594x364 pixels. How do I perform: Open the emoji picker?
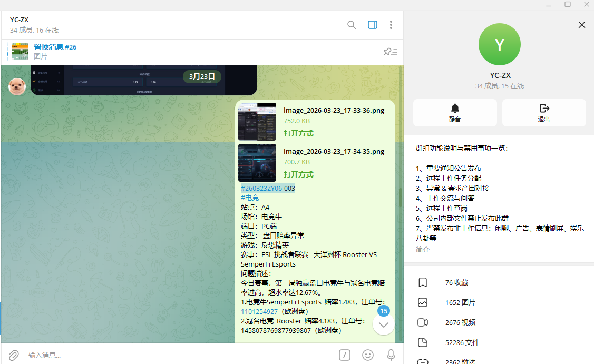[x=368, y=355]
